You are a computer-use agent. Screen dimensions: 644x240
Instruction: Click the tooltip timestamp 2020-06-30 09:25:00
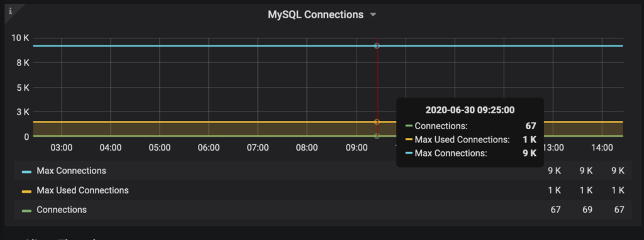(470, 110)
